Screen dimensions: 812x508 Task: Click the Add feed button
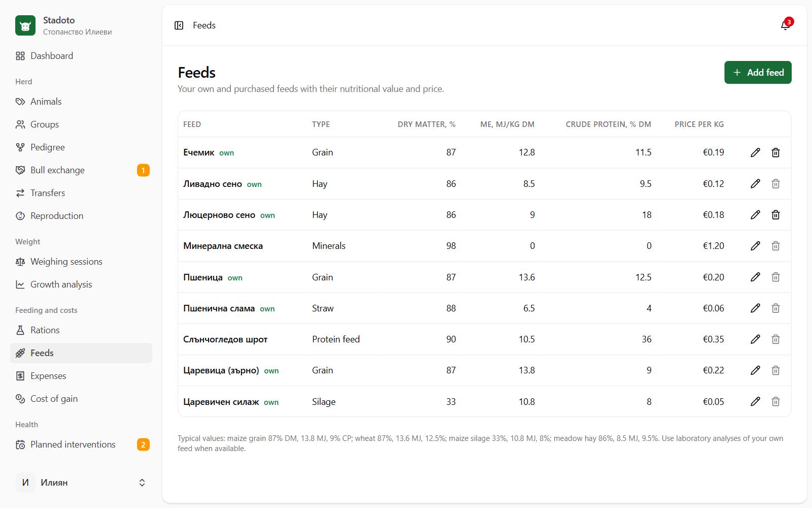[x=758, y=73]
